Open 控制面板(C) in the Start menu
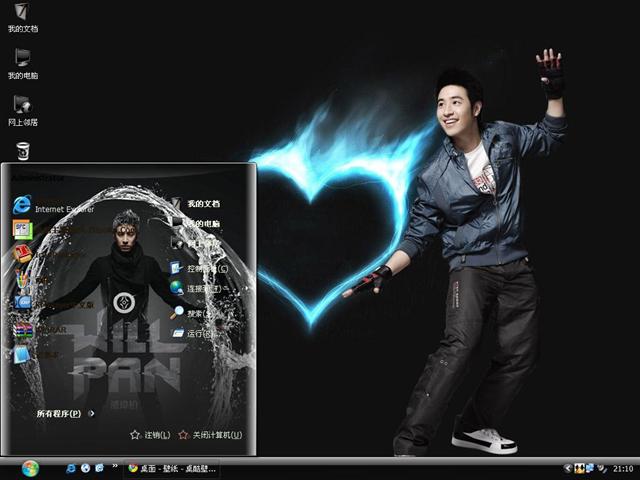Viewport: 640px width, 480px height. [x=199, y=268]
